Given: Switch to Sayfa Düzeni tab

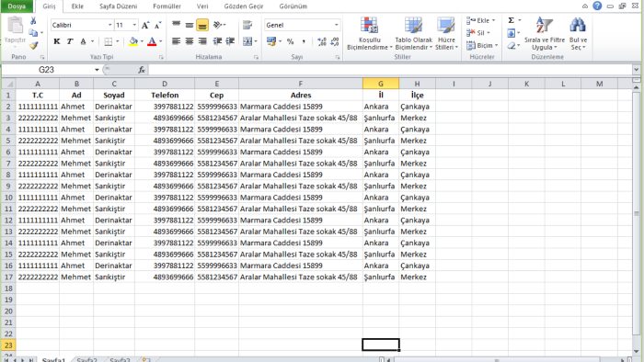Looking at the screenshot, I should point(119,6).
